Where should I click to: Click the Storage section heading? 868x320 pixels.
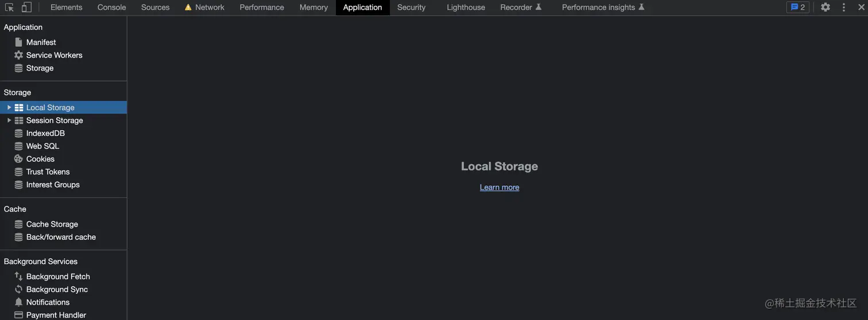pyautogui.click(x=17, y=92)
